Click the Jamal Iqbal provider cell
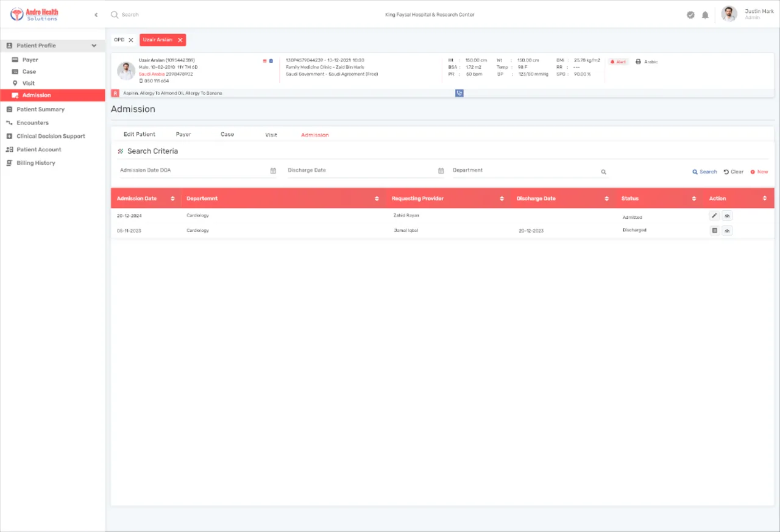Viewport: 780px width, 532px height. coord(406,231)
